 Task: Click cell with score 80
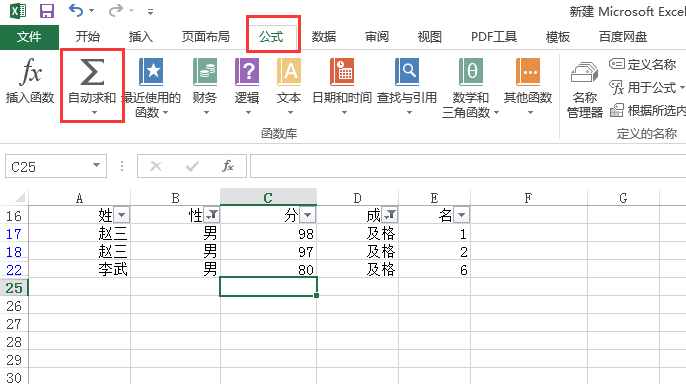point(268,269)
